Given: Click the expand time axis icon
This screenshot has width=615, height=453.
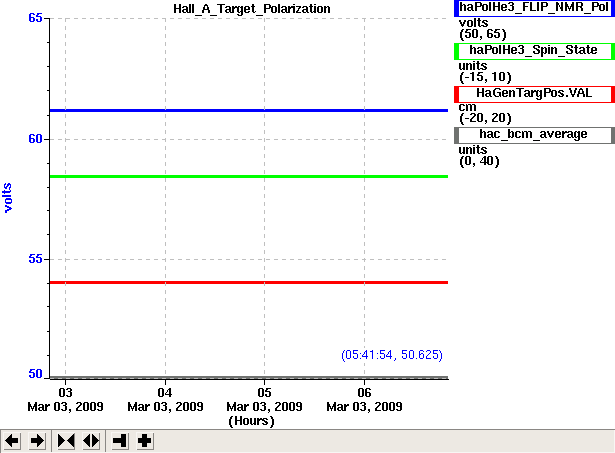Looking at the screenshot, I should click(91, 441).
